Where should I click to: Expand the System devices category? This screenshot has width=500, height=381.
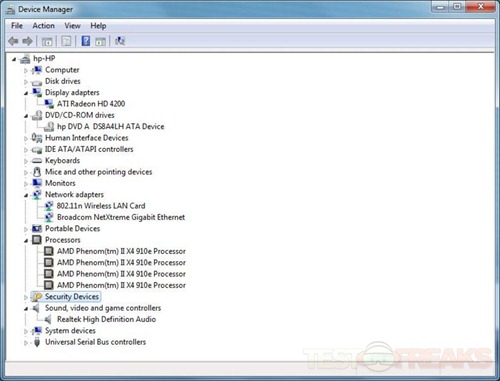point(26,331)
